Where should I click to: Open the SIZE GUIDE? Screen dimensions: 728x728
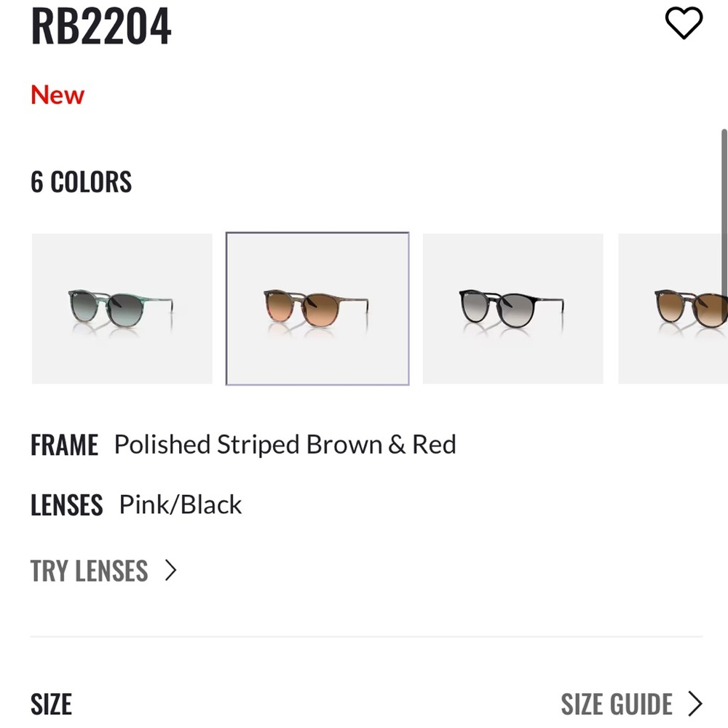click(615, 704)
